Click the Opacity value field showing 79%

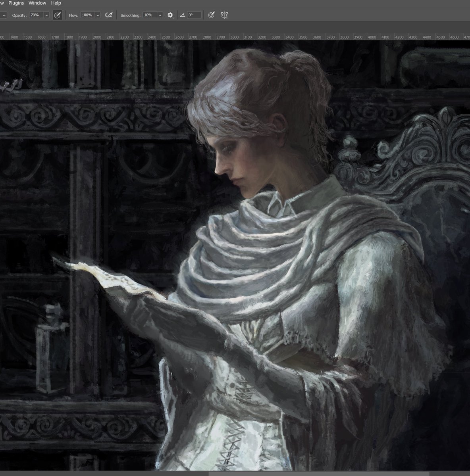pos(36,15)
